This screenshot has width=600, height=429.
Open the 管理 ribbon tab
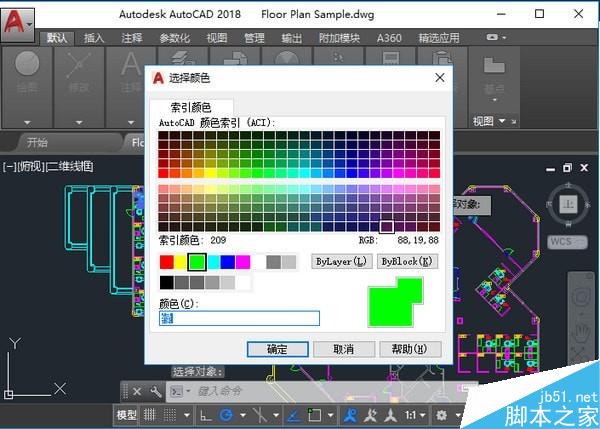[x=254, y=38]
